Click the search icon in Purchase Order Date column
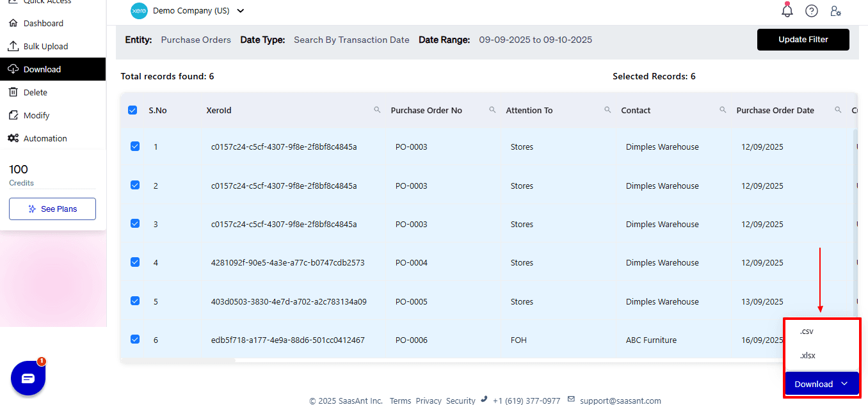 838,110
